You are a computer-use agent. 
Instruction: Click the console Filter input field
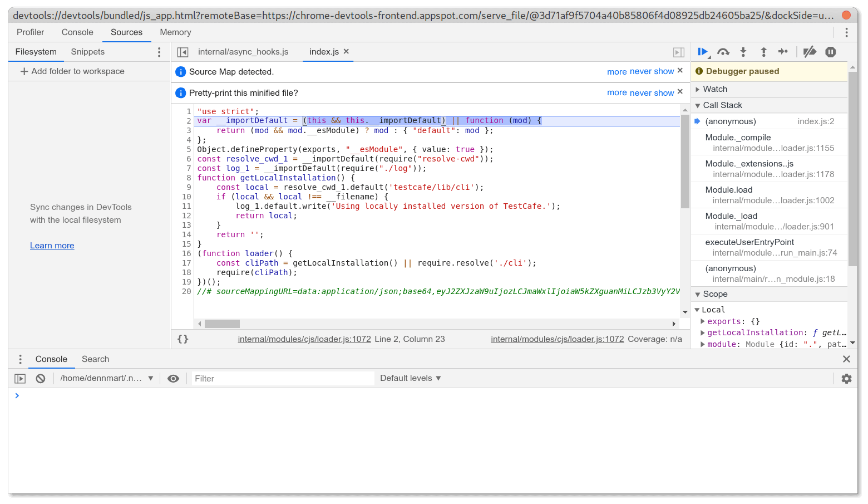(x=283, y=378)
